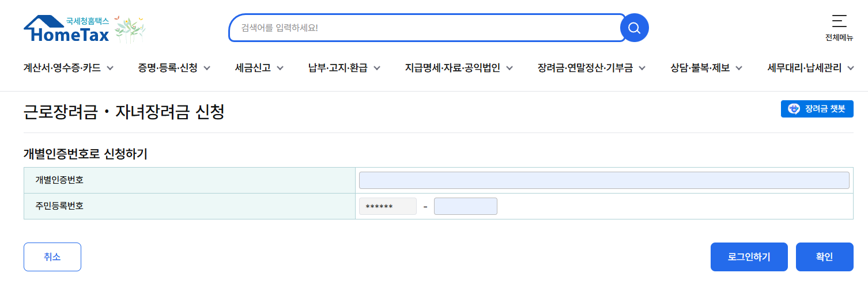Screen dimensions: 868x303
Task: Click the chatbot icon on 장려금 챗봇
Action: click(x=794, y=109)
